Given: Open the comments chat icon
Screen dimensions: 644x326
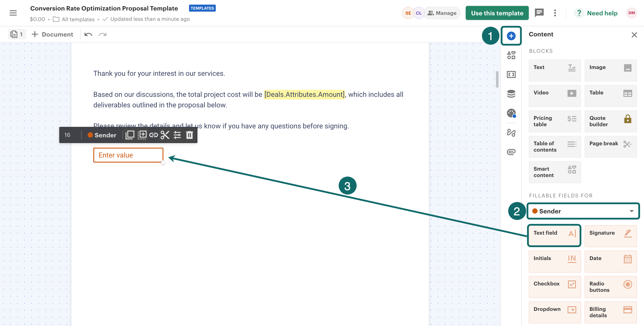Looking at the screenshot, I should (x=539, y=13).
